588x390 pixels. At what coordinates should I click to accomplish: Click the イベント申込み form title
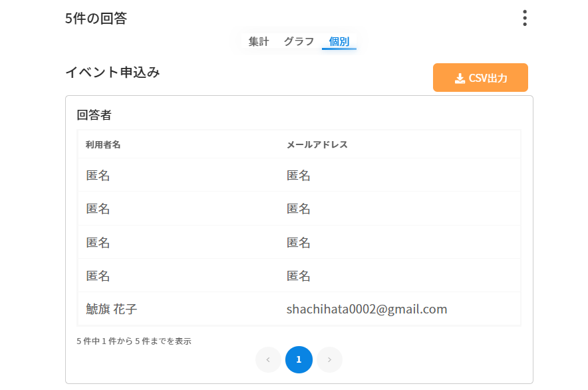tap(112, 73)
